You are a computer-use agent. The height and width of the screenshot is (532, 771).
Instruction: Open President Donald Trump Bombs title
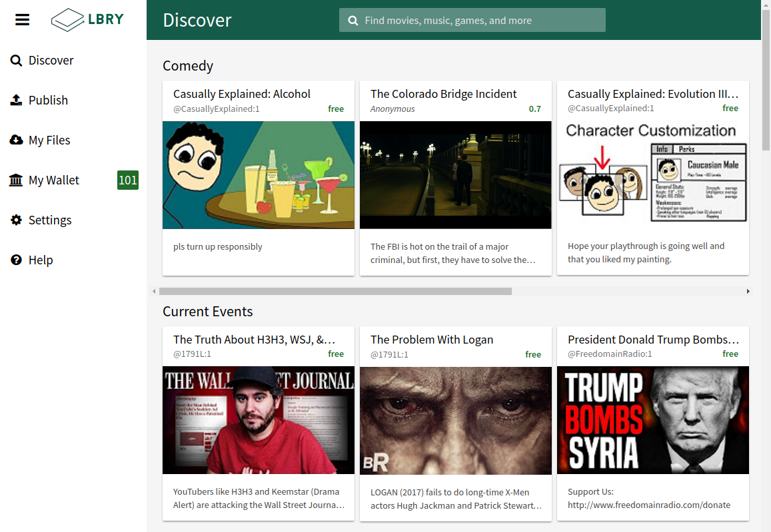coord(653,340)
